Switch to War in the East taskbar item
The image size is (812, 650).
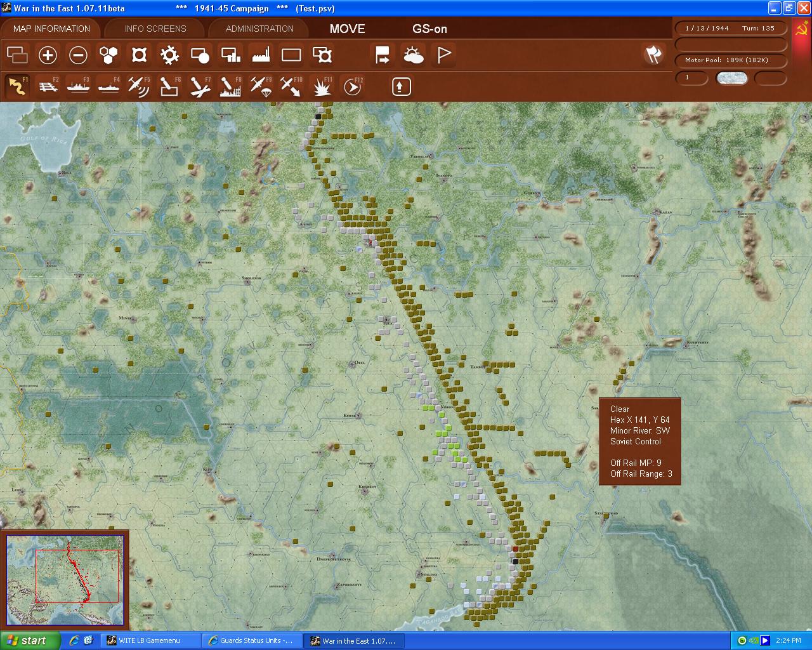pos(353,640)
